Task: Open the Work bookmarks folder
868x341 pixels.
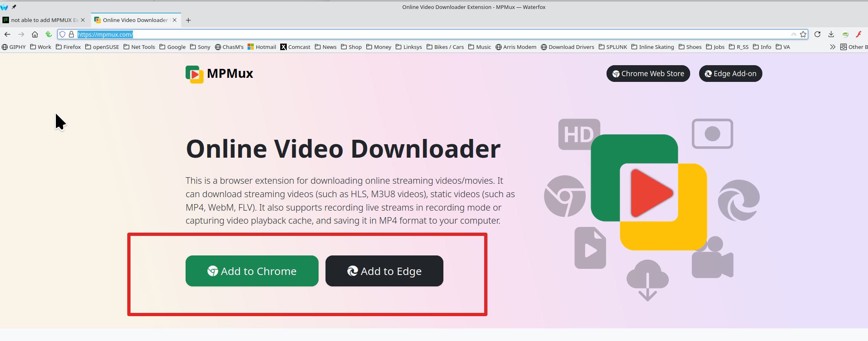Action: 41,47
